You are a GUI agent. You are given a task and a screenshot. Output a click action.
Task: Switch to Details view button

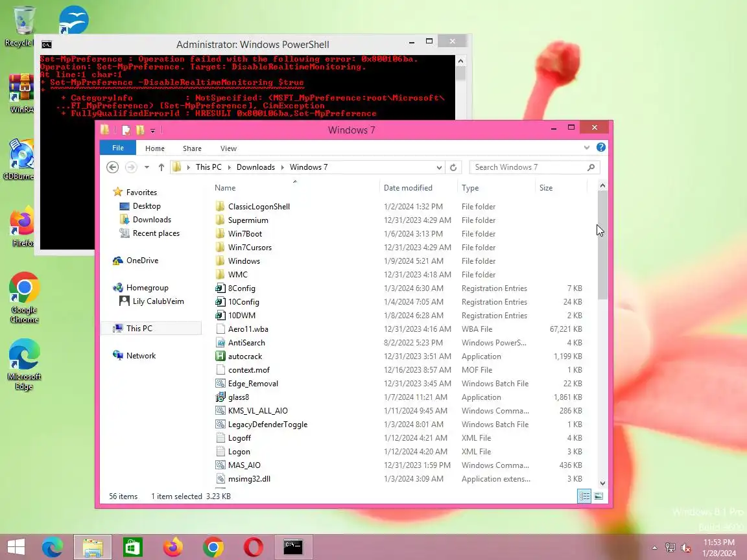click(584, 496)
